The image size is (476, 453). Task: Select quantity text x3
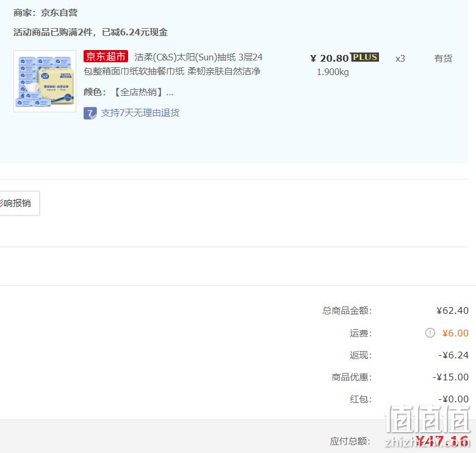click(x=400, y=58)
